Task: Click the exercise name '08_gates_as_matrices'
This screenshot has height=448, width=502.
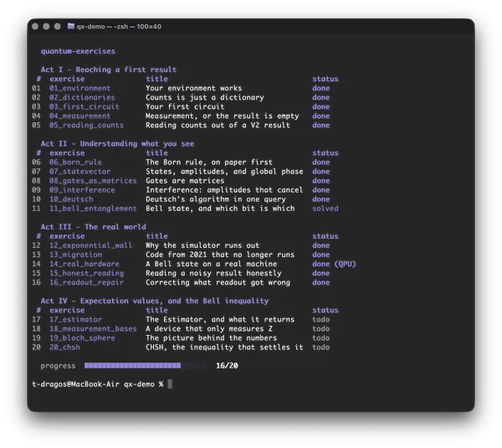Action: [x=93, y=181]
